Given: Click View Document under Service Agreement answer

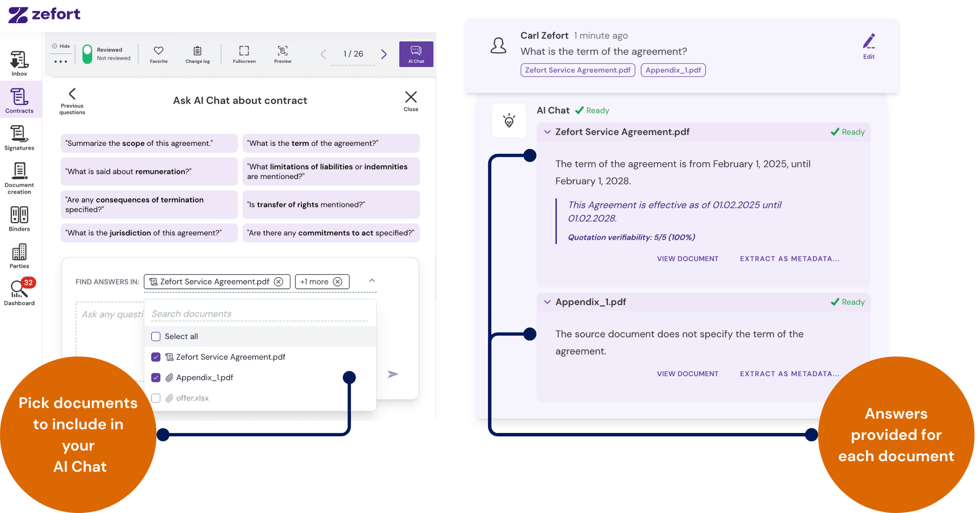Looking at the screenshot, I should (688, 259).
